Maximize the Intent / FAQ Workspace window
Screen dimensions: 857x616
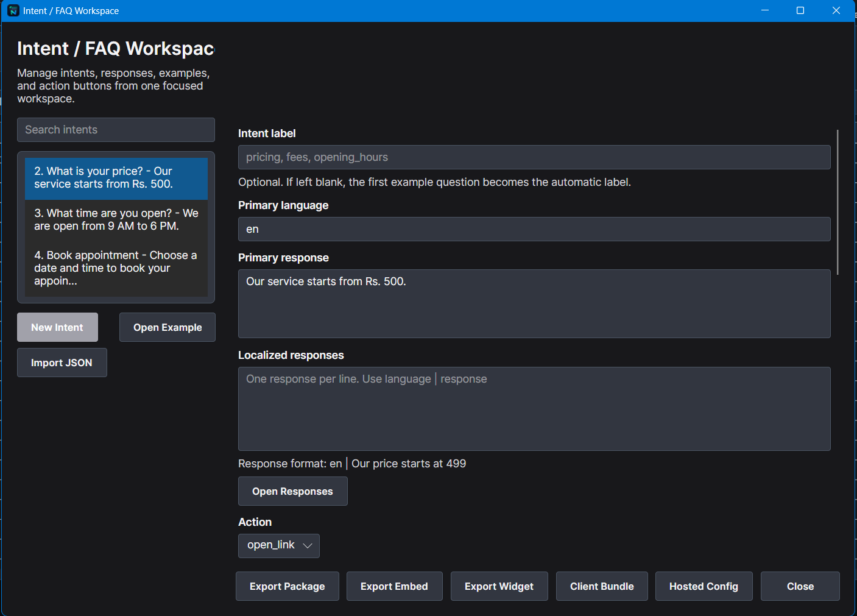tap(800, 10)
